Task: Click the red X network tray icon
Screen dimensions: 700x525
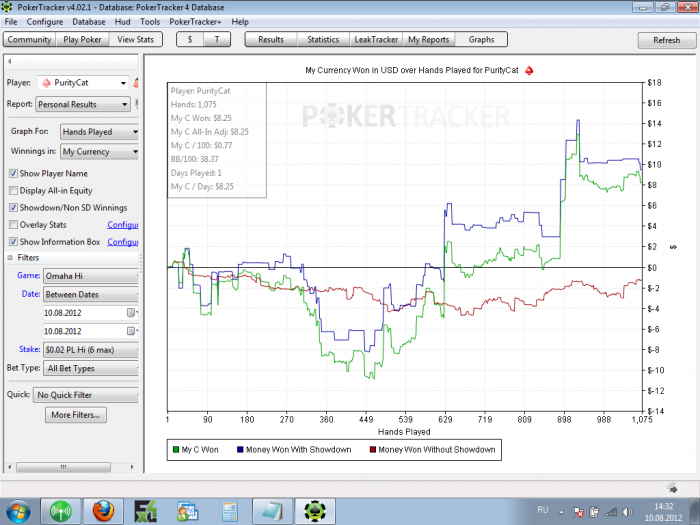Action: [578, 512]
